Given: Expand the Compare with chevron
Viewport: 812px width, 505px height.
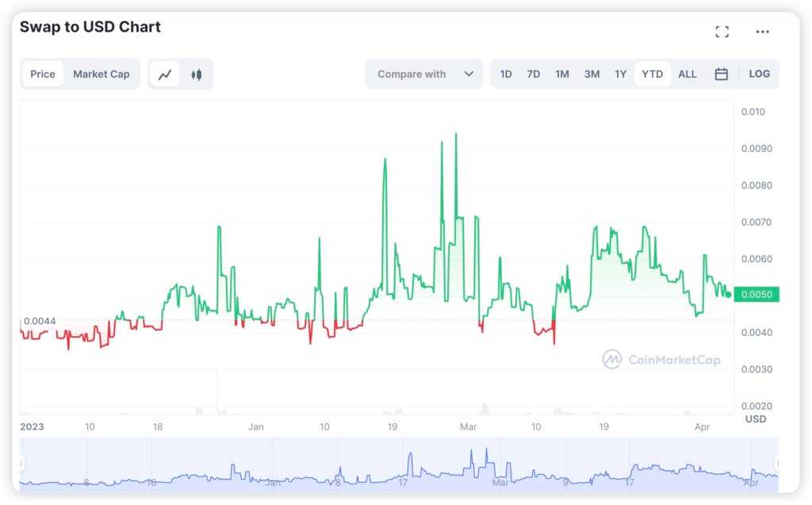Looking at the screenshot, I should point(467,74).
